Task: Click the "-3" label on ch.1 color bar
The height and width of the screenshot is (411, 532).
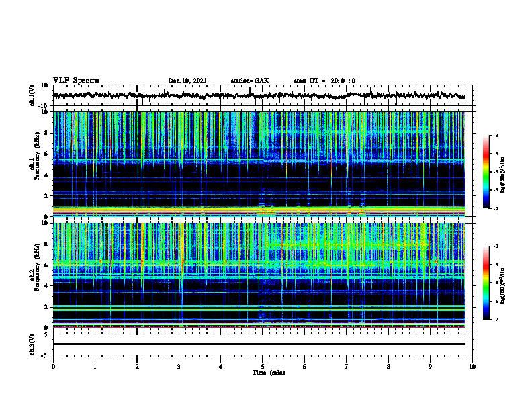Action: (496, 136)
